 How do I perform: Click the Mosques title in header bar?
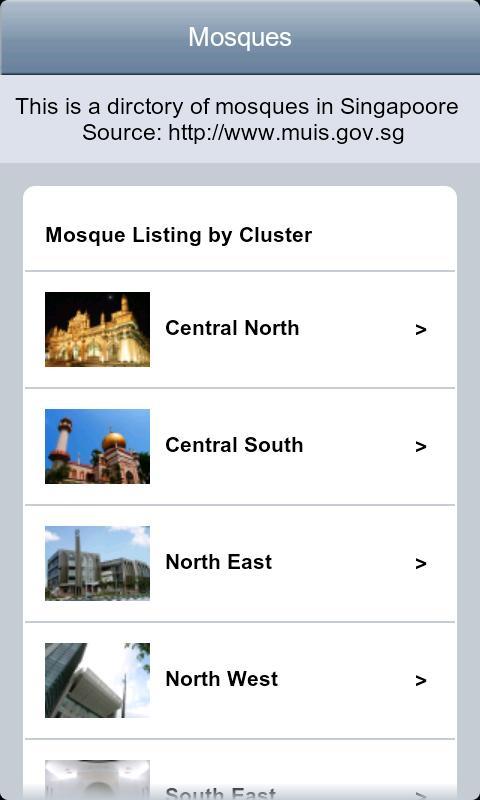[240, 37]
